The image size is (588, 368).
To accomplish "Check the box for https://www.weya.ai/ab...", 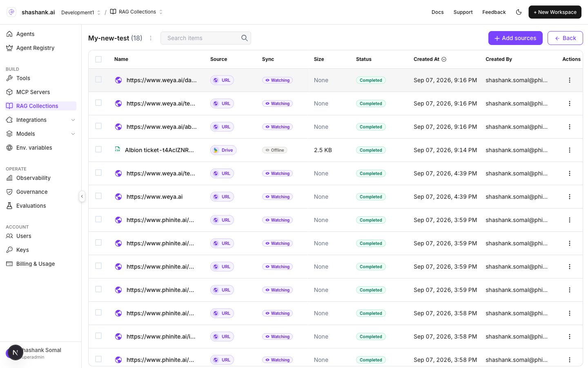I will [98, 126].
